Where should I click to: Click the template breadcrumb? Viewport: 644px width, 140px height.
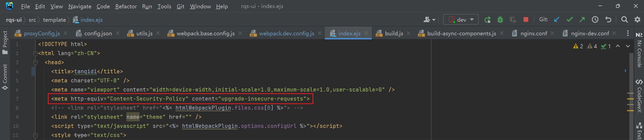coord(54,20)
